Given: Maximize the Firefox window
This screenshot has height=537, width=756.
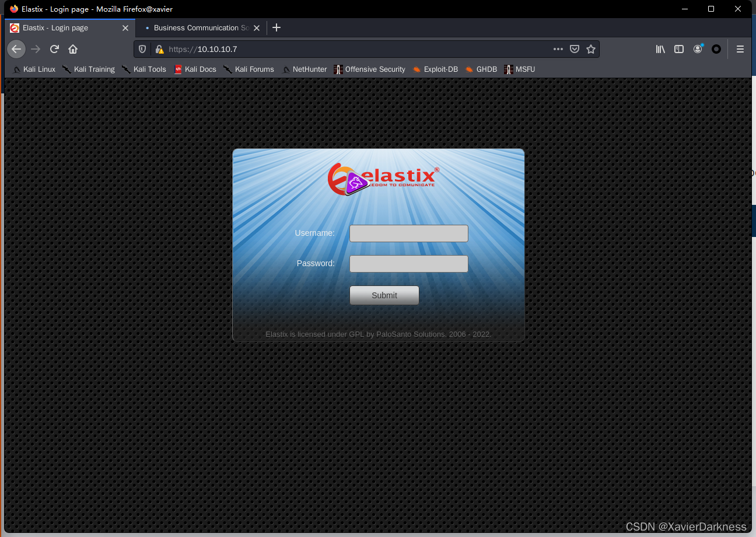Looking at the screenshot, I should 711,9.
